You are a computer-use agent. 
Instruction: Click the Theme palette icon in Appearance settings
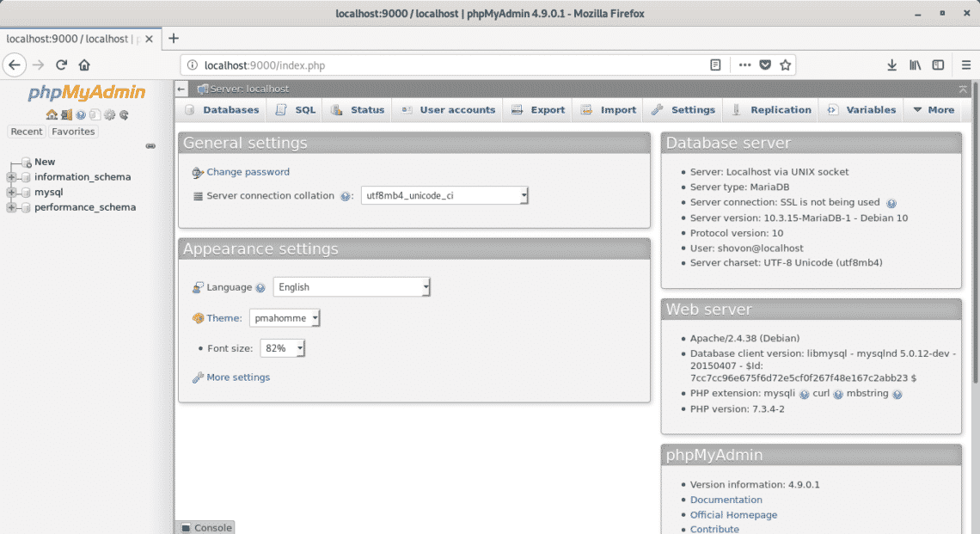tap(199, 317)
